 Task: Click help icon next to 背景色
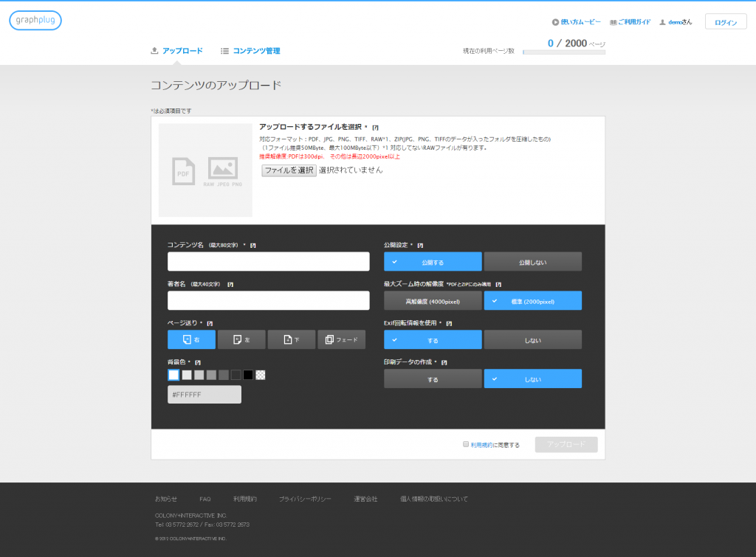point(199,362)
